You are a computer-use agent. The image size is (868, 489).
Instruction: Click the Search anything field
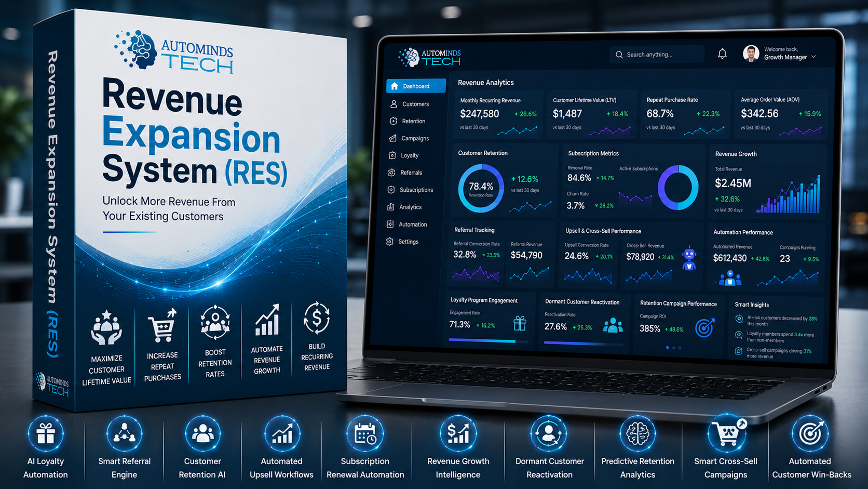point(657,55)
